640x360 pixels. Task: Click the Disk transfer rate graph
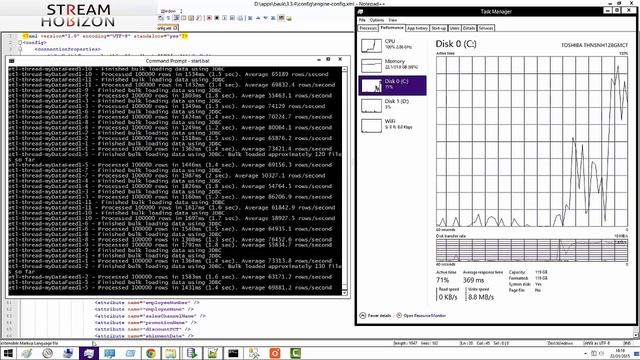(x=532, y=250)
